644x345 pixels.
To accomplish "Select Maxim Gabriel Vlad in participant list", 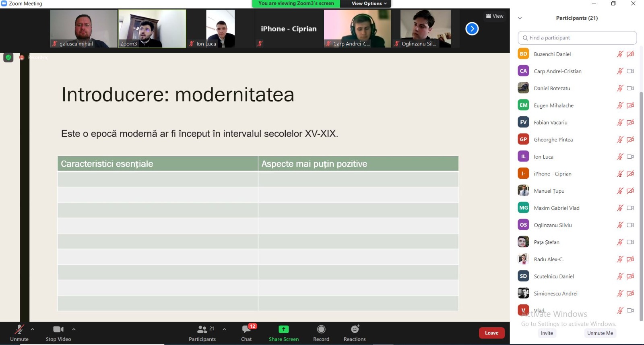I will click(556, 208).
